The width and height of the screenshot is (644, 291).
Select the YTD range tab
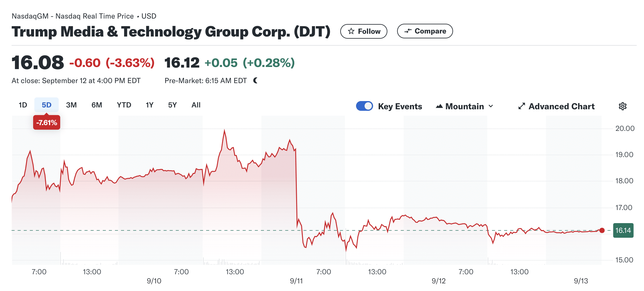click(124, 105)
